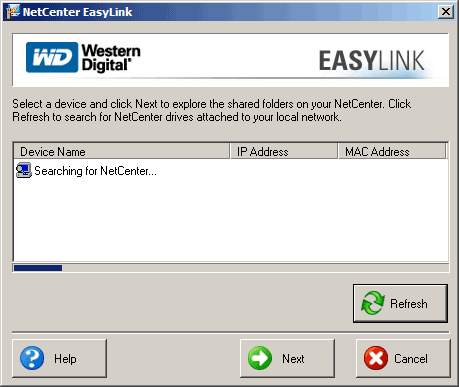Viewport: 459px width, 387px height.
Task: Open Help for EasyLink
Action: pyautogui.click(x=59, y=358)
